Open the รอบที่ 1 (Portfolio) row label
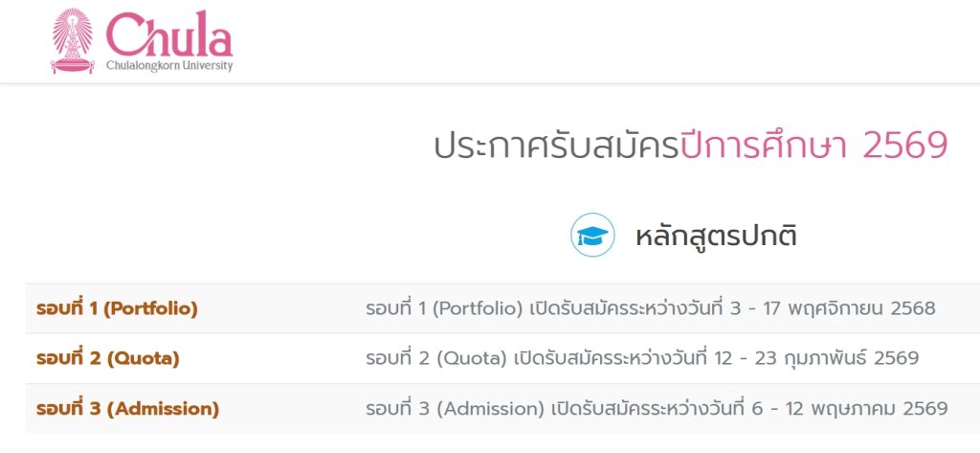The image size is (980, 453). pos(117,308)
